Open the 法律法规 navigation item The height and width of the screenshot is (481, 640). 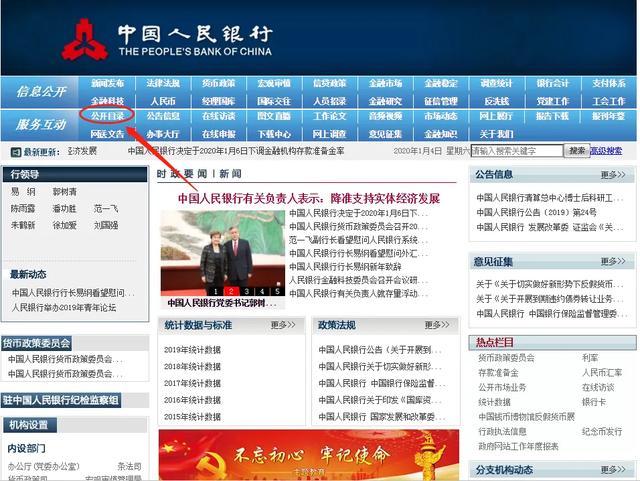pyautogui.click(x=163, y=83)
